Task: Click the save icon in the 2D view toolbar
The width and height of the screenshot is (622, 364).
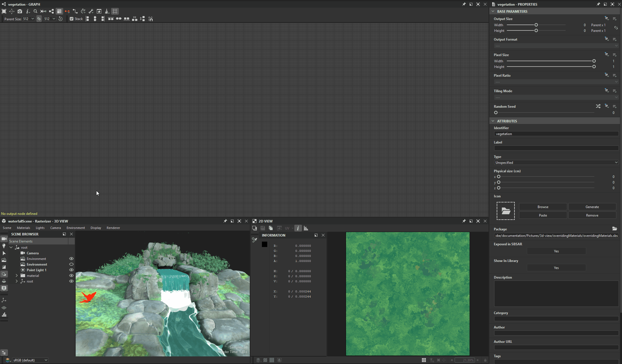Action: (262, 228)
